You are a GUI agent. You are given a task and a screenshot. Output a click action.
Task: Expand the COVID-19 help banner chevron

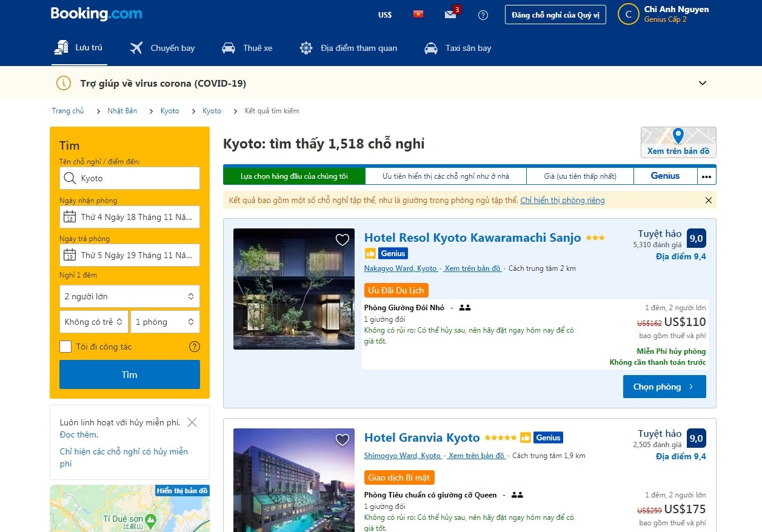tap(703, 83)
